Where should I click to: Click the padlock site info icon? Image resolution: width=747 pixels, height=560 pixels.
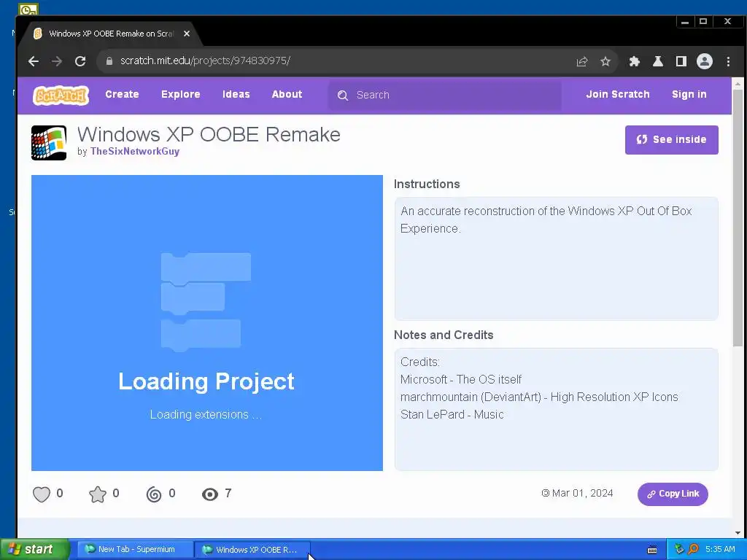pos(109,61)
